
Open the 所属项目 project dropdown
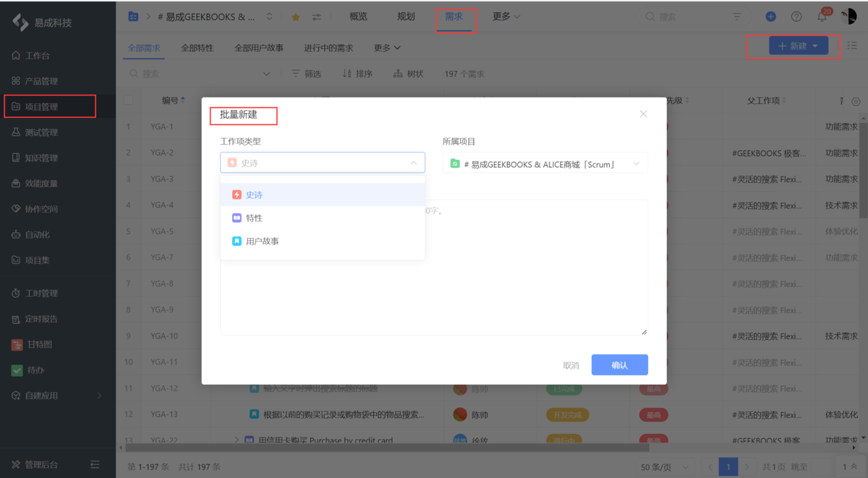click(x=545, y=162)
